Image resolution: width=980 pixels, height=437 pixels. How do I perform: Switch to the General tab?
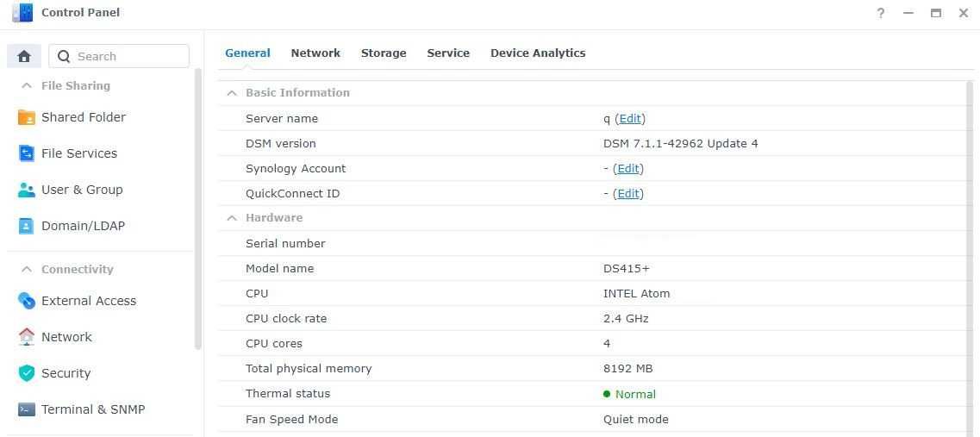(247, 53)
